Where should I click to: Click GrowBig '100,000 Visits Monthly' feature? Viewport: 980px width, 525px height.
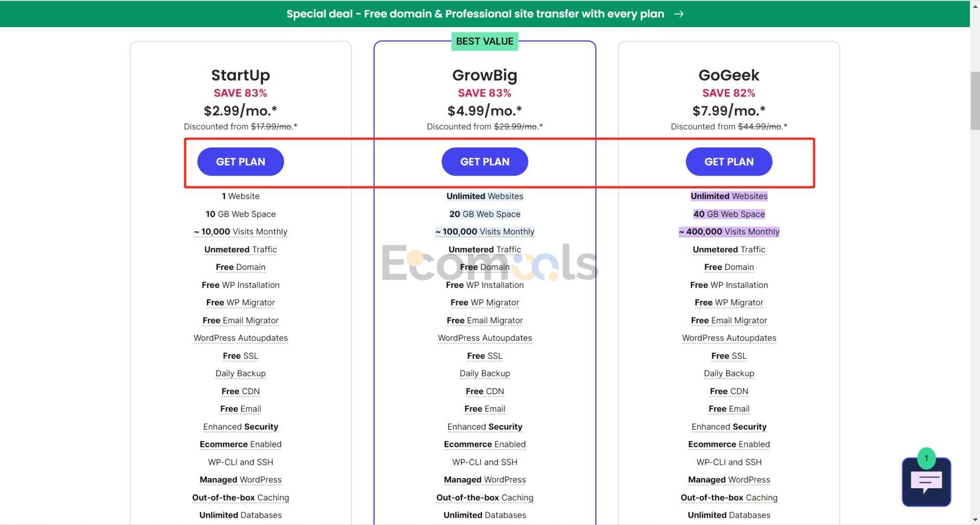484,232
